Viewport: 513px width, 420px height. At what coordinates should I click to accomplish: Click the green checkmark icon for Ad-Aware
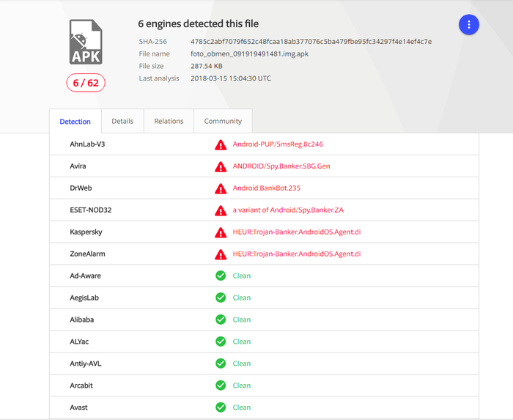[221, 276]
